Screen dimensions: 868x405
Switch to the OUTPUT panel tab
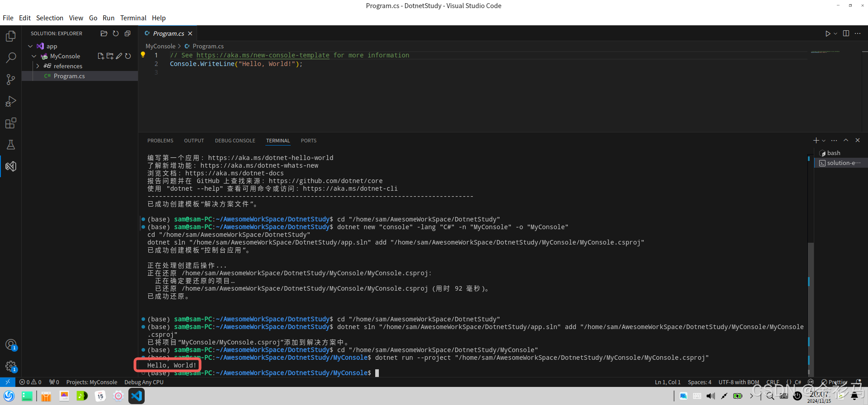click(x=194, y=141)
